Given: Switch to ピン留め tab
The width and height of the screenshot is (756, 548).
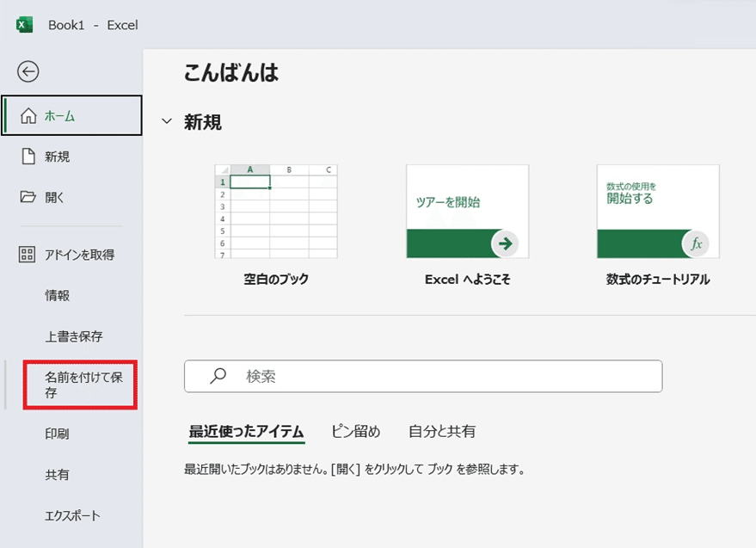Looking at the screenshot, I should pyautogui.click(x=356, y=431).
